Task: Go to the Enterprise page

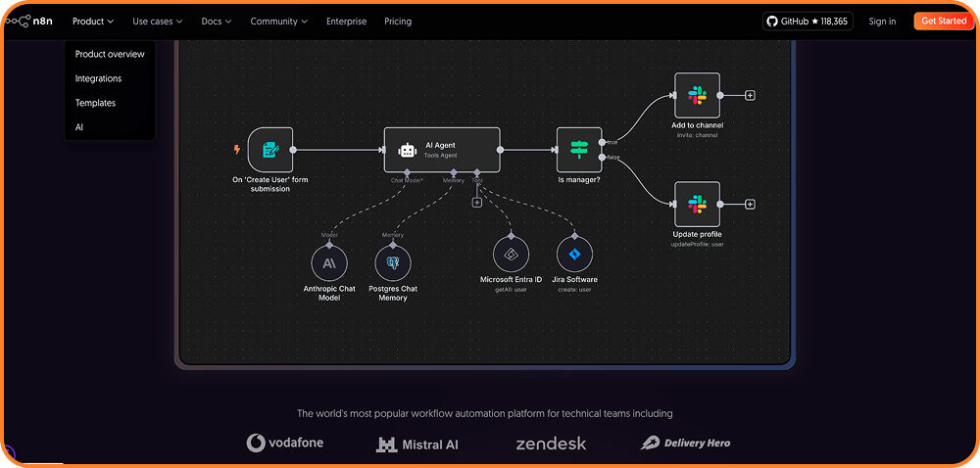Action: click(346, 22)
